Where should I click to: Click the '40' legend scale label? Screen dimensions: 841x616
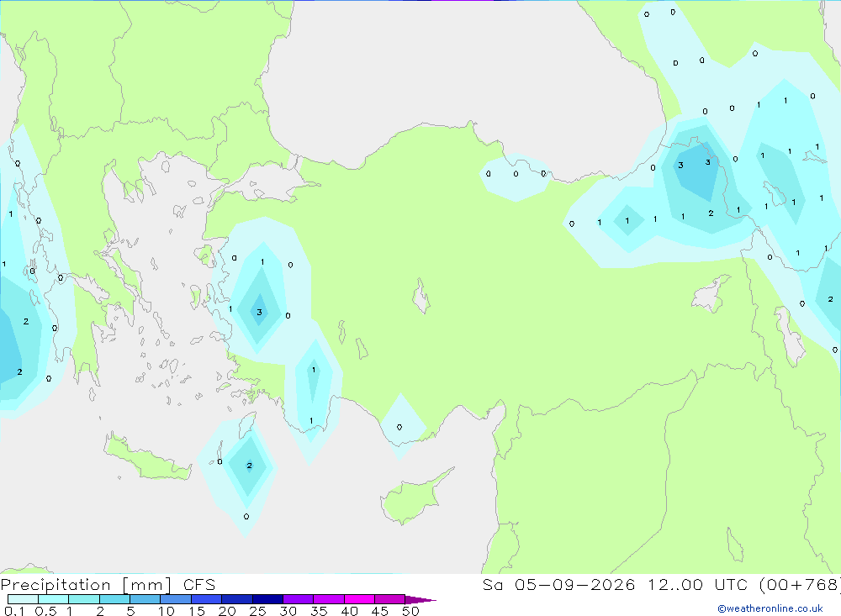point(350,611)
